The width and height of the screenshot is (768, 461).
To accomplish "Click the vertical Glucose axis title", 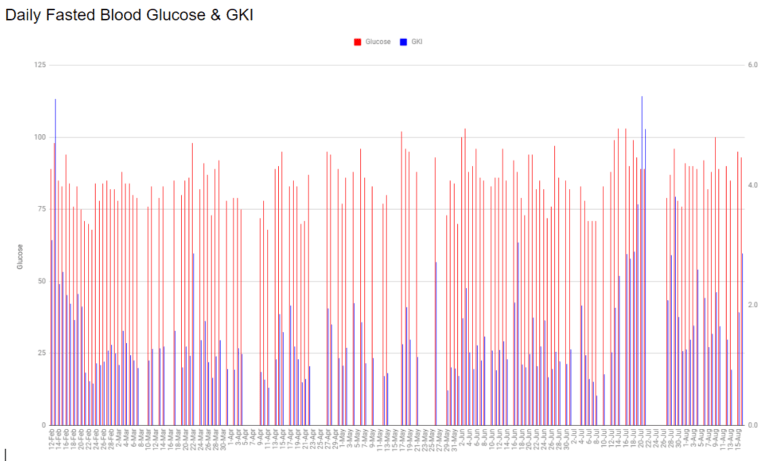I will (19, 259).
